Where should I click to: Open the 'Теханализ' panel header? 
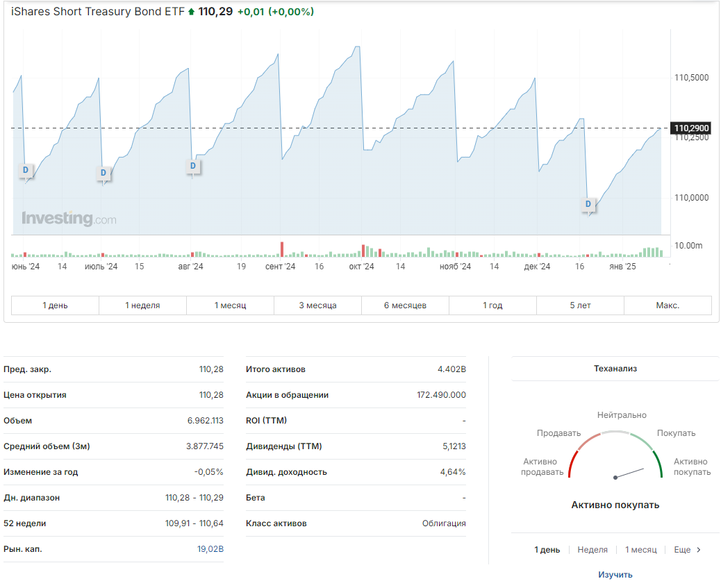coord(615,368)
